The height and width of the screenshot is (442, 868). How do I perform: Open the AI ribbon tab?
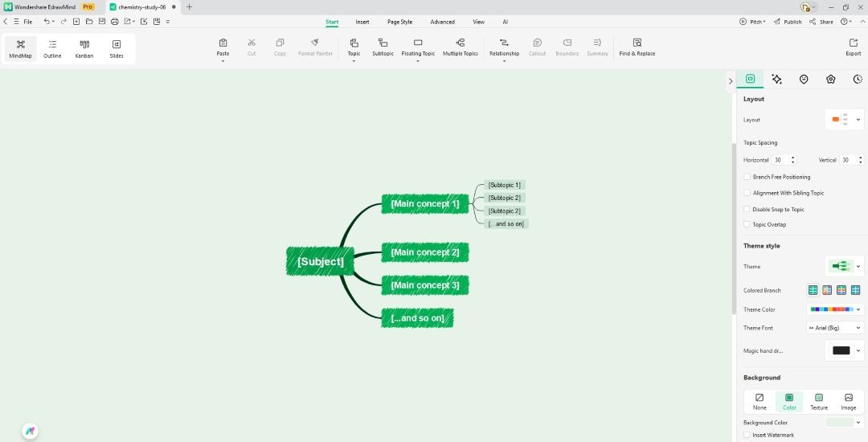(x=505, y=23)
